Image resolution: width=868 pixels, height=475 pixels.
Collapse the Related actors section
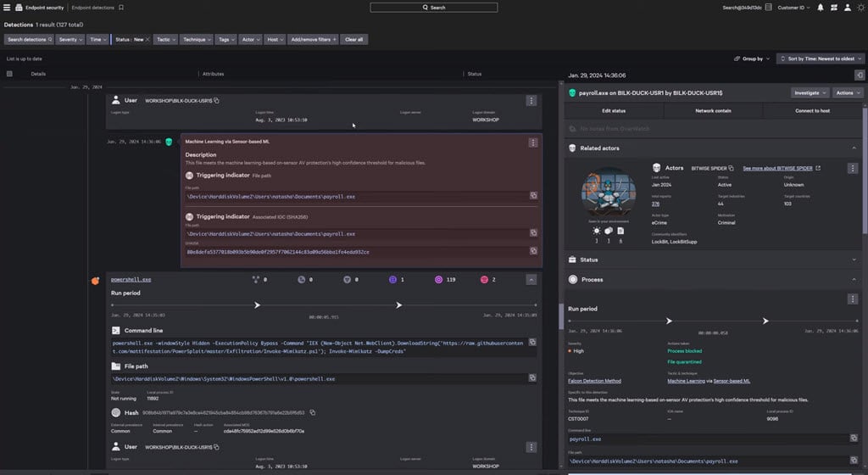tap(854, 148)
